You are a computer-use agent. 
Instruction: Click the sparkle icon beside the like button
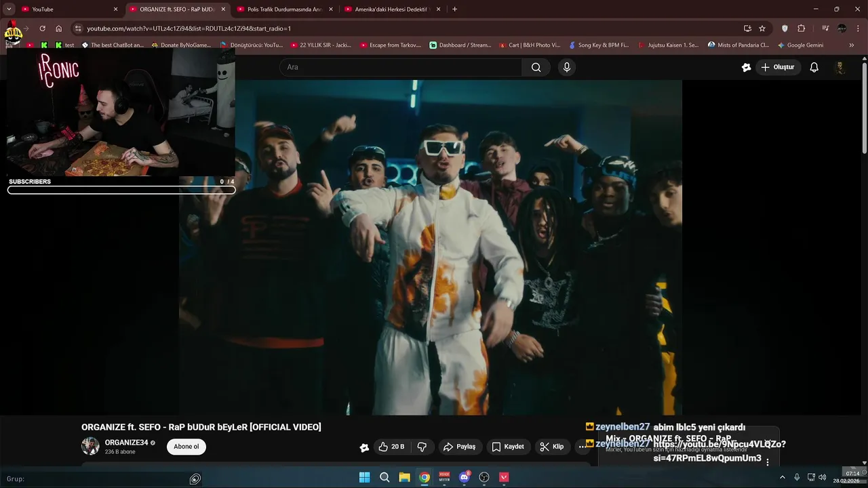click(x=364, y=447)
